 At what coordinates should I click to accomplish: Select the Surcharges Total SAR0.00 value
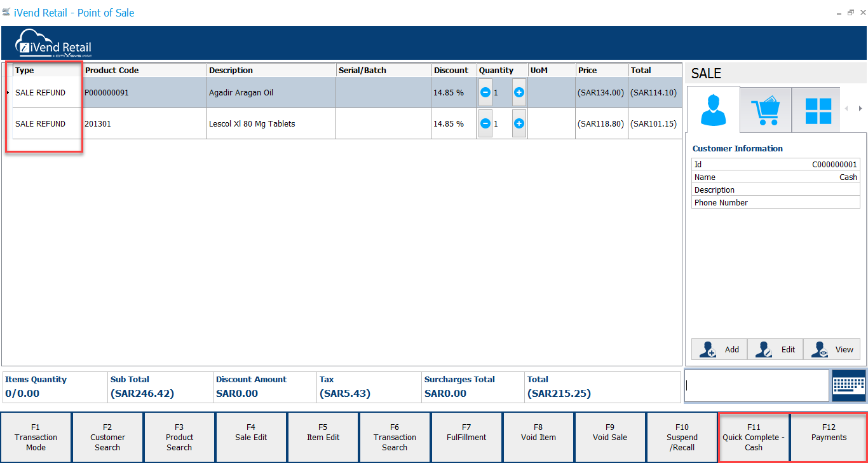[x=445, y=394]
